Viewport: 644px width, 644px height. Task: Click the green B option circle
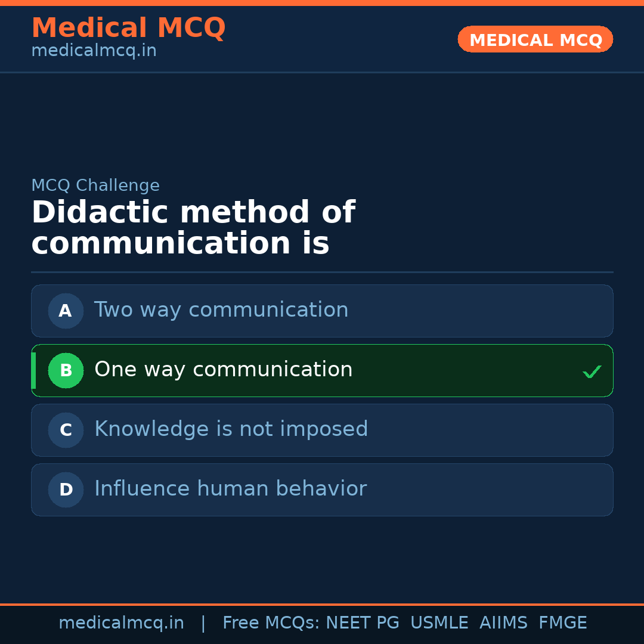[66, 370]
